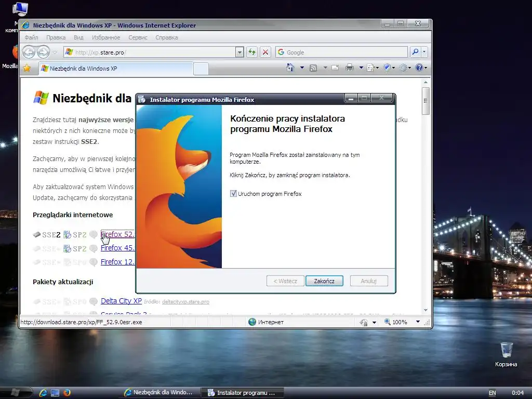Click the Read mail envelope icon
The width and height of the screenshot is (532, 399).
click(335, 68)
